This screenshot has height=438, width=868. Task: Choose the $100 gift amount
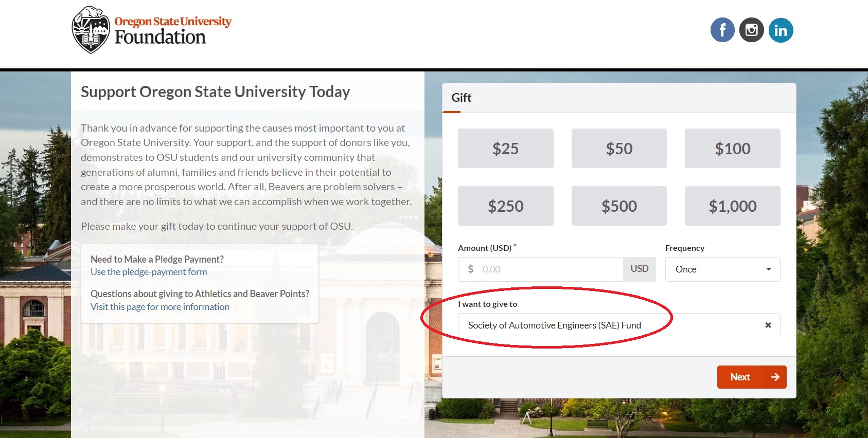pos(732,149)
